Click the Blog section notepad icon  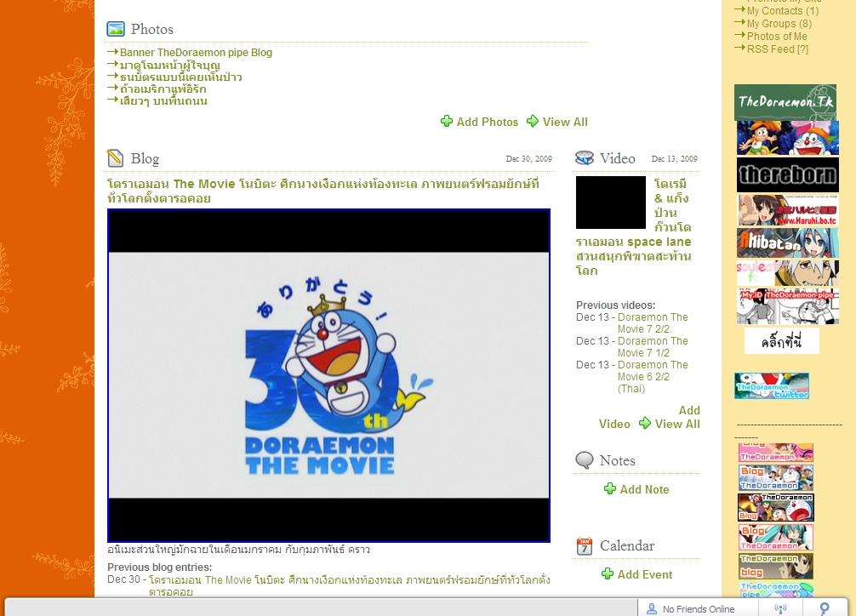[x=115, y=158]
